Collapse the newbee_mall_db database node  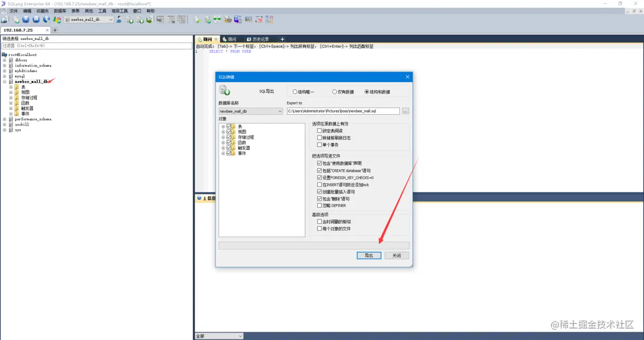[x=5, y=81]
